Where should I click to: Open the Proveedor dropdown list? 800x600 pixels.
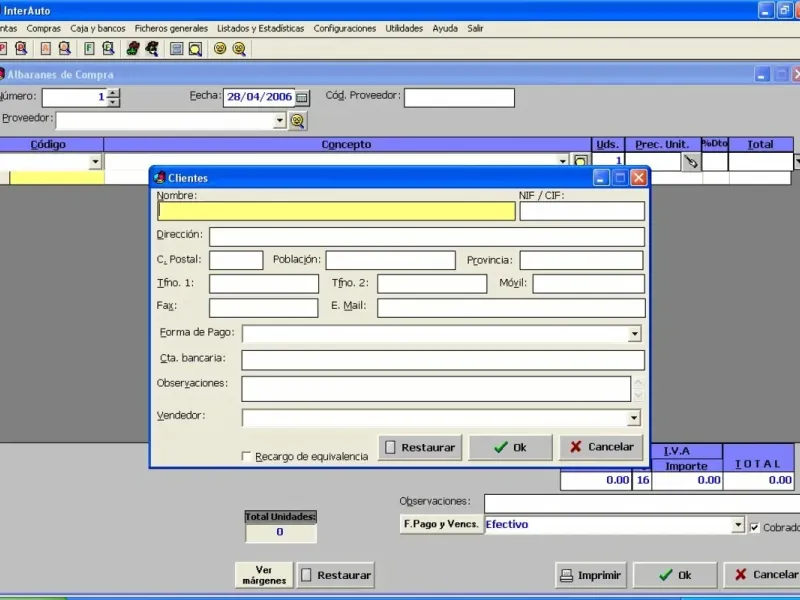[279, 121]
